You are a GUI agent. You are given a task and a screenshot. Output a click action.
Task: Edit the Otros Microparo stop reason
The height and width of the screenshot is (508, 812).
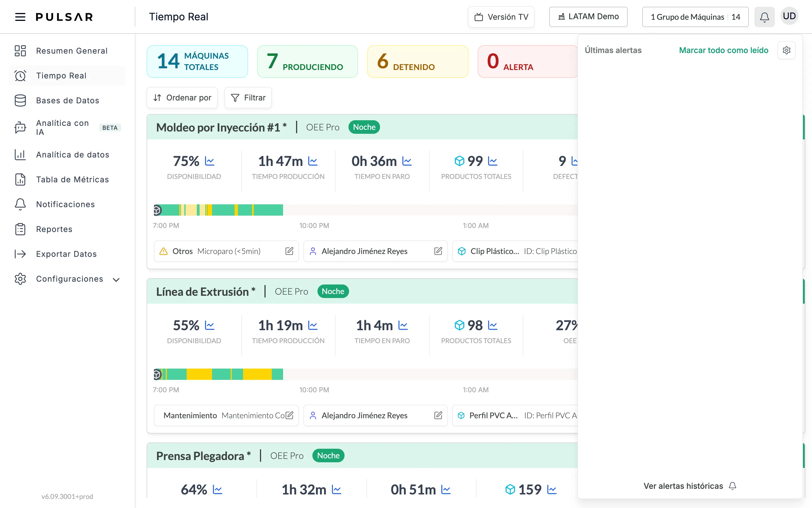[289, 251]
